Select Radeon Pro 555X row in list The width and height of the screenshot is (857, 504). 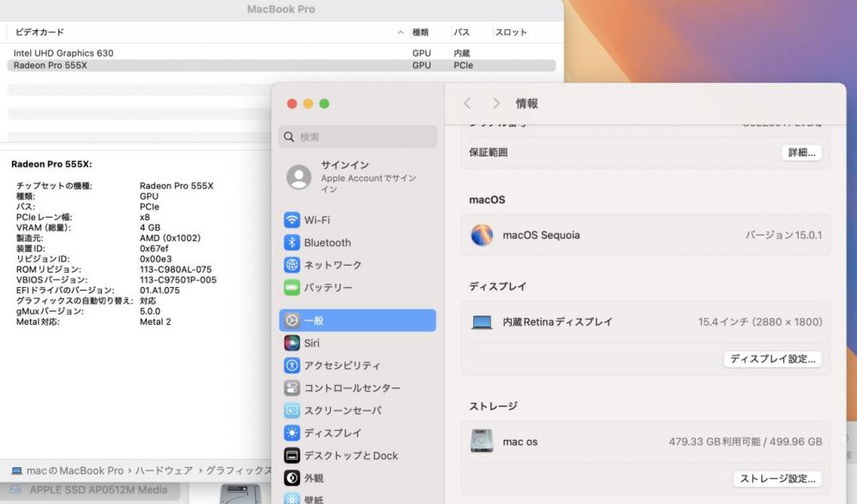281,65
